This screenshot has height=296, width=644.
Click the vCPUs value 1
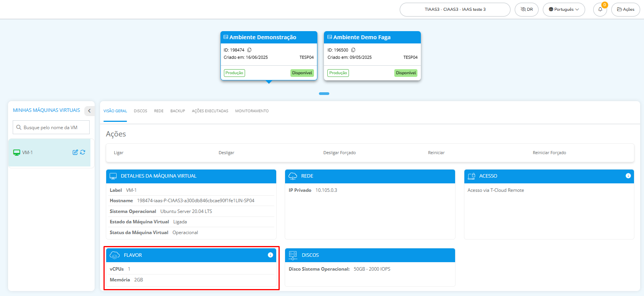pos(129,269)
